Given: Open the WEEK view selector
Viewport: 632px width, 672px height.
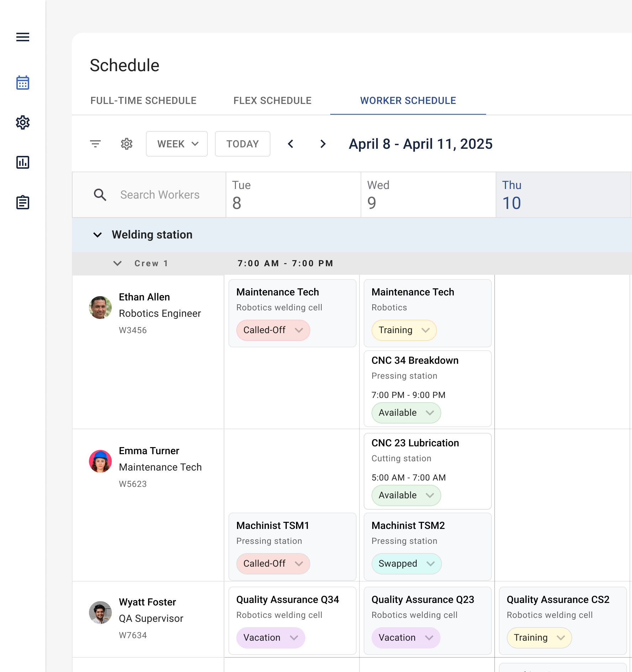Looking at the screenshot, I should click(177, 144).
